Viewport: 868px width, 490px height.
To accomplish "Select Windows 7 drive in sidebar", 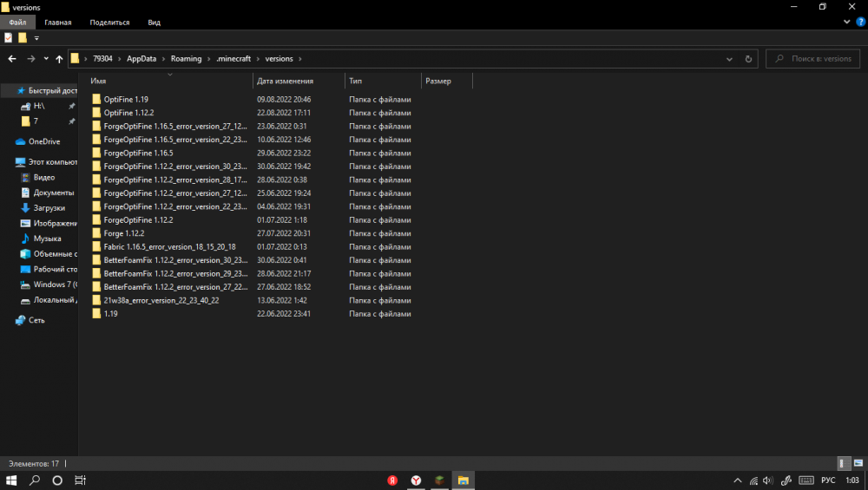I will [x=49, y=284].
